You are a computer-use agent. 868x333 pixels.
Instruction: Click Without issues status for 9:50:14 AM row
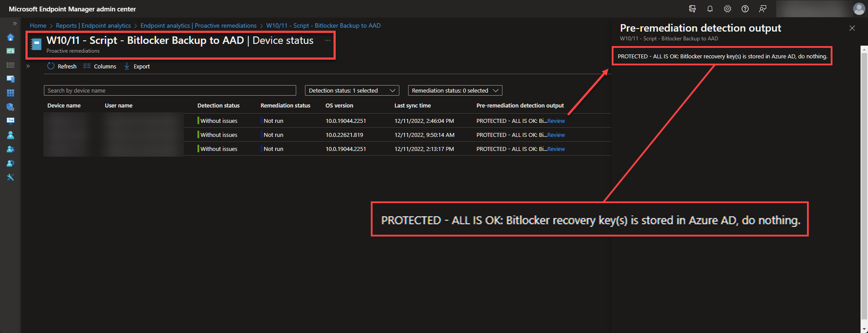click(219, 135)
